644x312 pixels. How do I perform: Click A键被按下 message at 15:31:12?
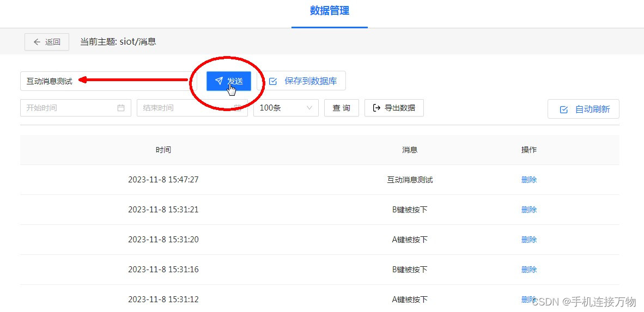[x=410, y=299]
